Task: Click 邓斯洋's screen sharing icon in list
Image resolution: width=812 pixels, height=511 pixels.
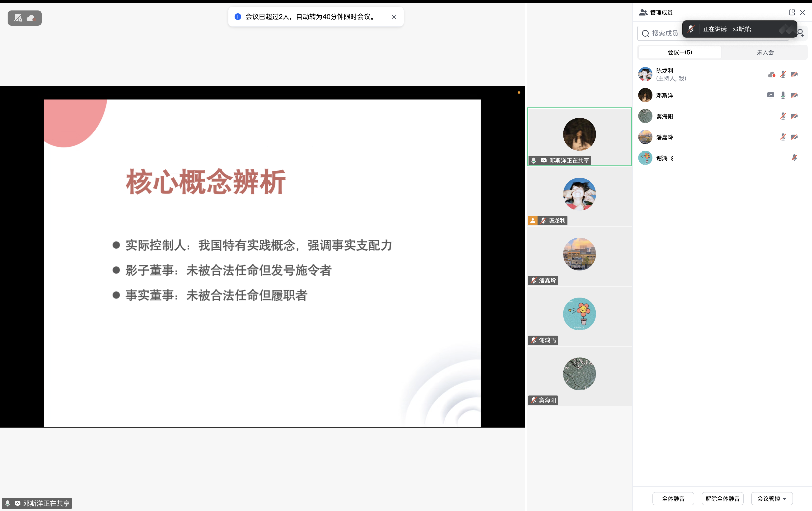Action: tap(770, 96)
